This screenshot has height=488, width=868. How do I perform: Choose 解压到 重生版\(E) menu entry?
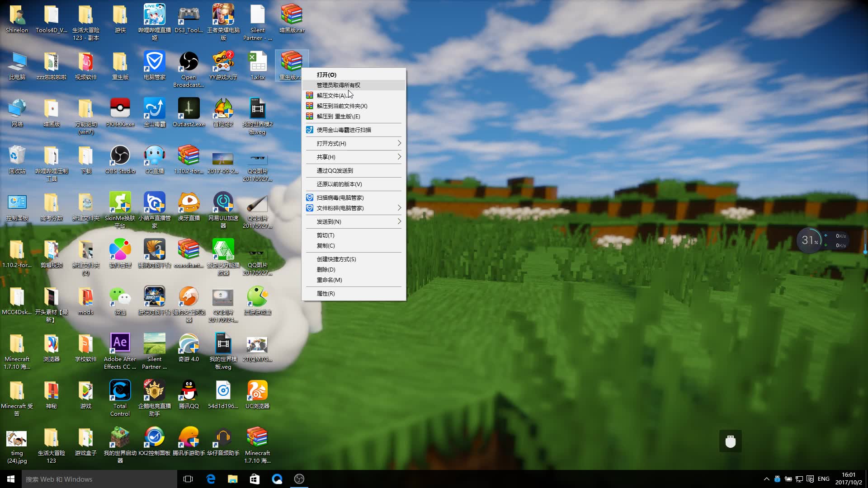coord(354,116)
